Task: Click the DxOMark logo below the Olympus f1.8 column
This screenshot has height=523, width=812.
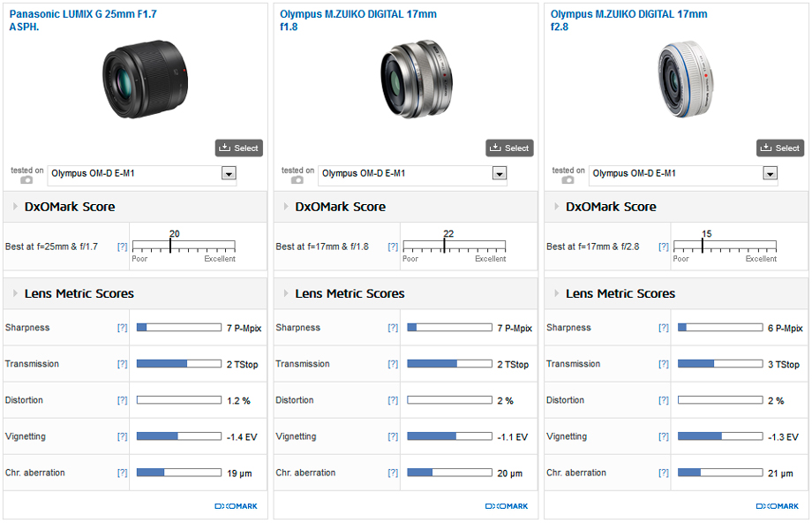Action: point(507,506)
